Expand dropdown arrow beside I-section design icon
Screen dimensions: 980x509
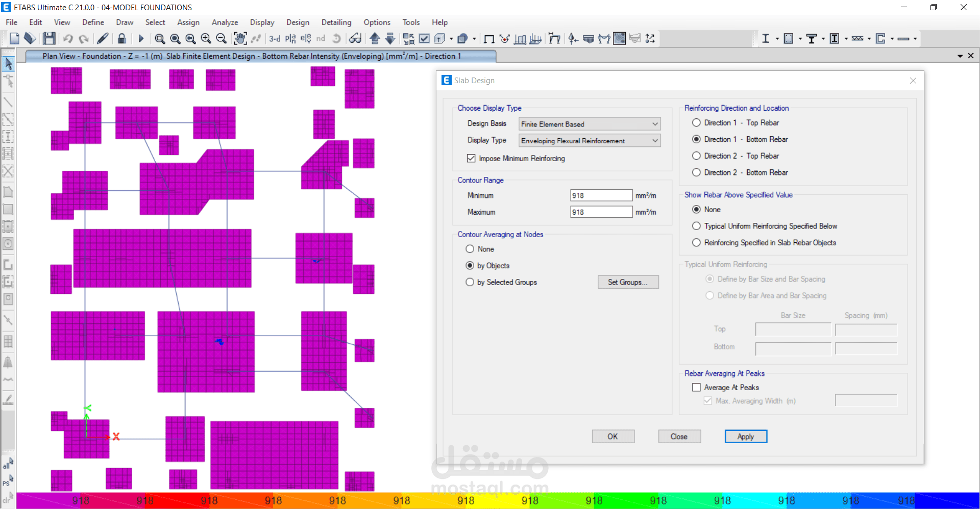(777, 38)
